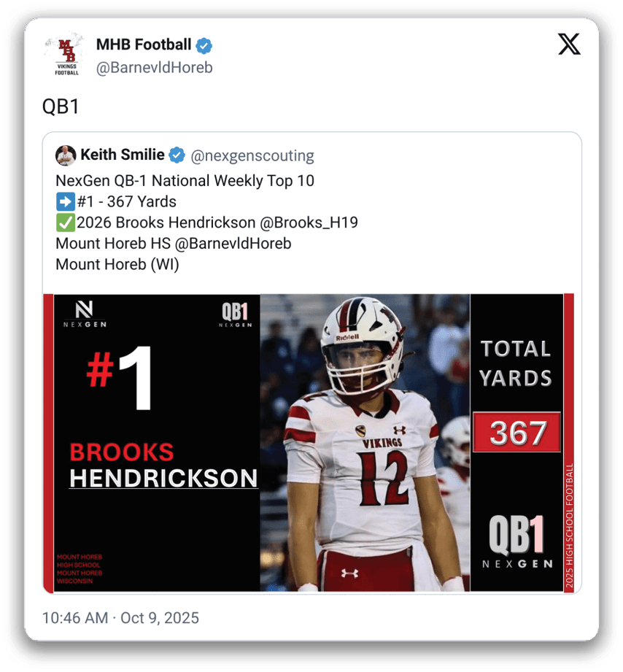This screenshot has width=623, height=672.
Task: Click the small QB1 NexGen logo
Action: [235, 315]
